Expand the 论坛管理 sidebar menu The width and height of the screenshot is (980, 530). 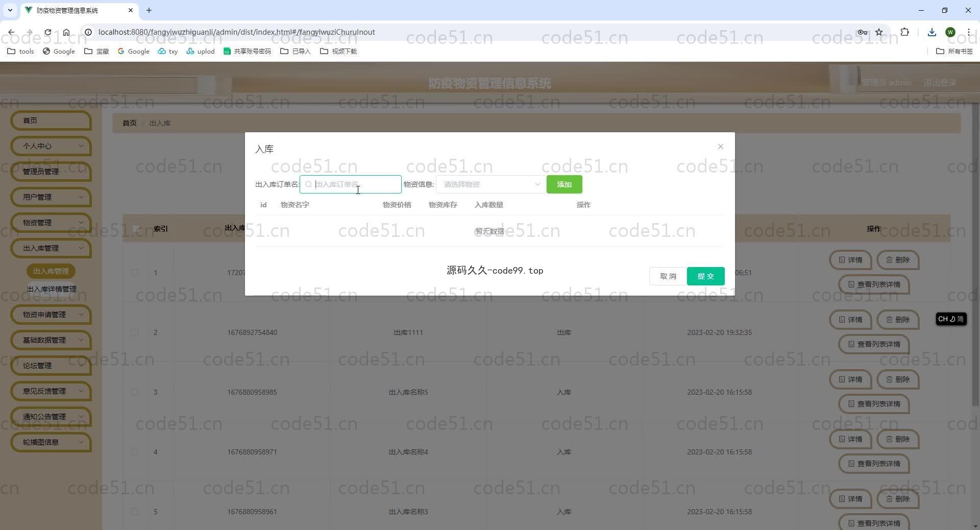point(51,366)
